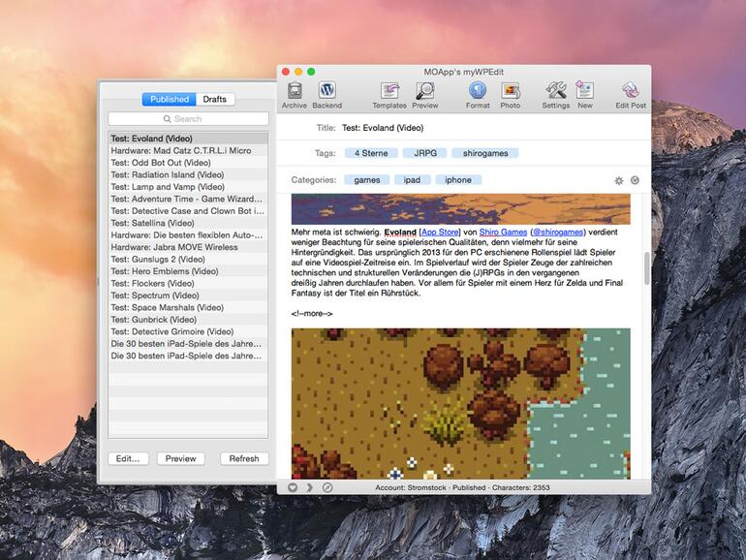Switch to the Published tab
The width and height of the screenshot is (746, 560).
click(x=170, y=99)
